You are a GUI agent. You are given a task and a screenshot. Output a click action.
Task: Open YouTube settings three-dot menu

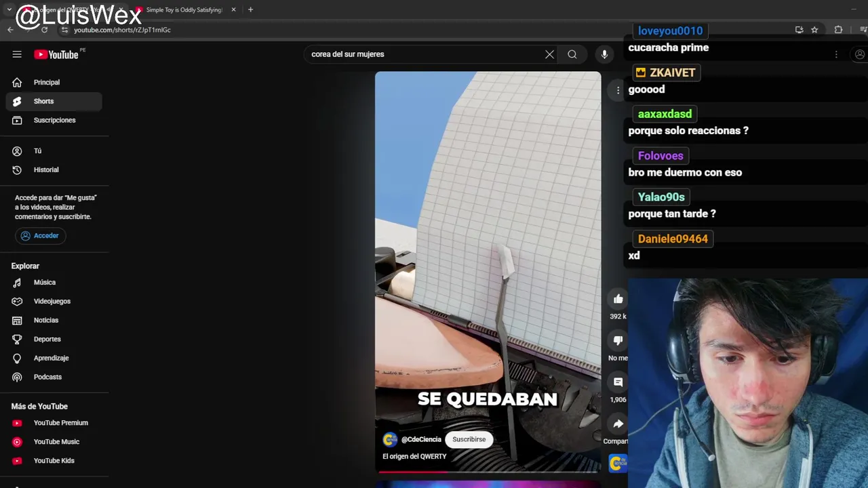(836, 54)
